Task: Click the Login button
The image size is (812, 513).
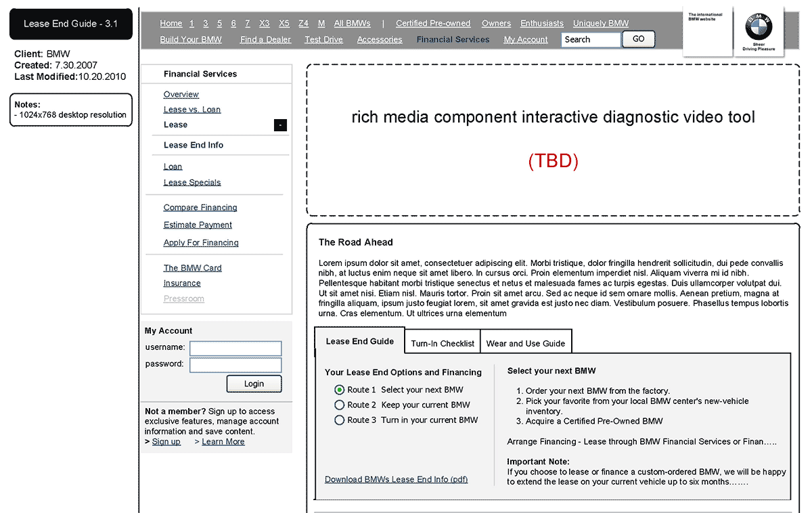Action: [254, 384]
